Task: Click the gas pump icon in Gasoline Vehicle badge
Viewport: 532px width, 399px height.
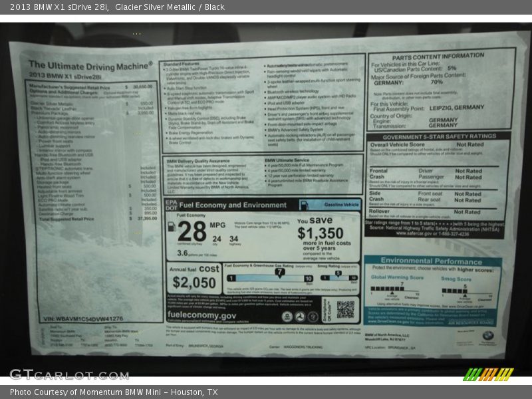Action: coord(305,205)
